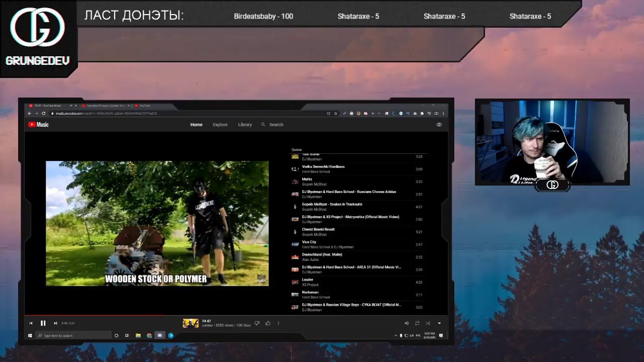Open the Explore tab
Image resolution: width=644 pixels, height=362 pixels.
(220, 125)
